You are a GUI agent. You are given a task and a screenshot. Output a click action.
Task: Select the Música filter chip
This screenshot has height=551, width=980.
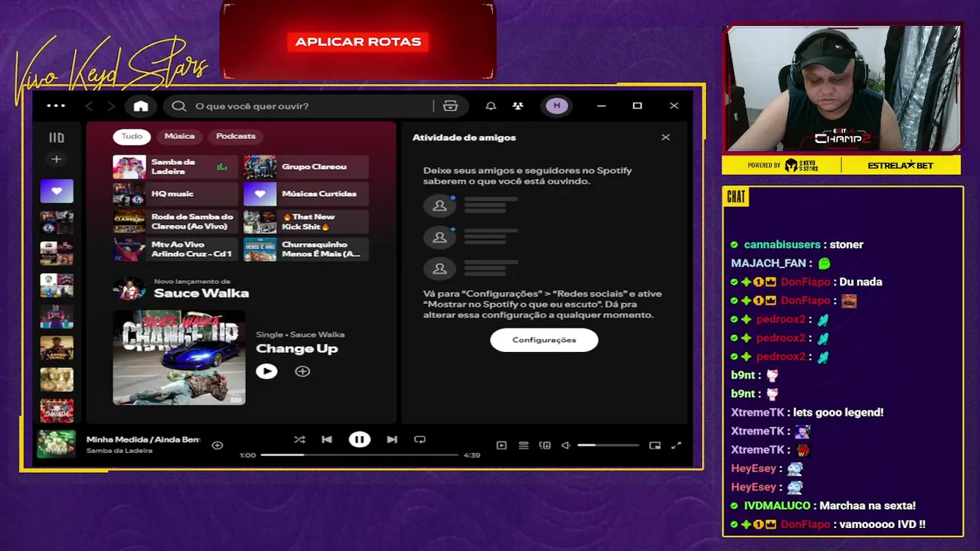179,136
